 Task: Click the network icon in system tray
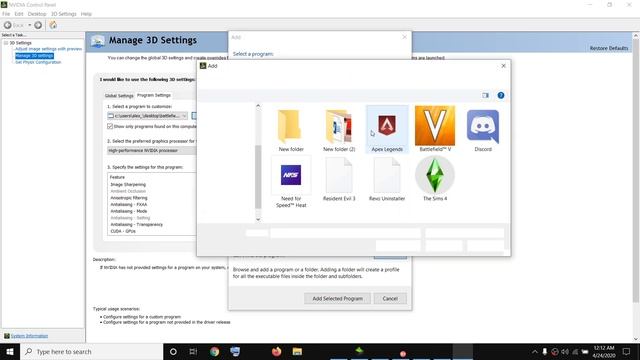(x=575, y=351)
